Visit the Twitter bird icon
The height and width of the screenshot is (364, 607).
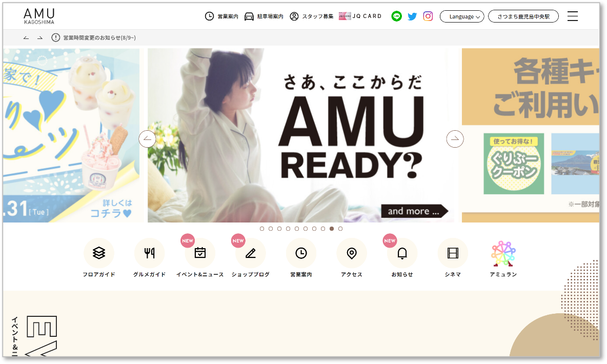pos(412,16)
